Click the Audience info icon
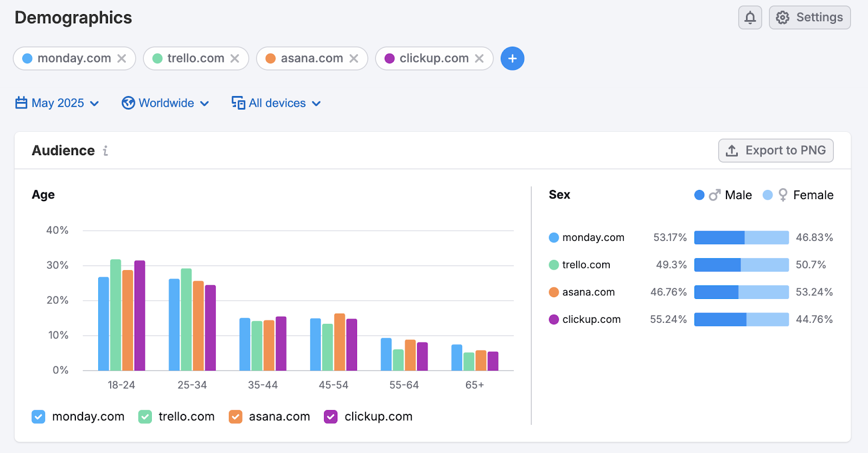 106,151
